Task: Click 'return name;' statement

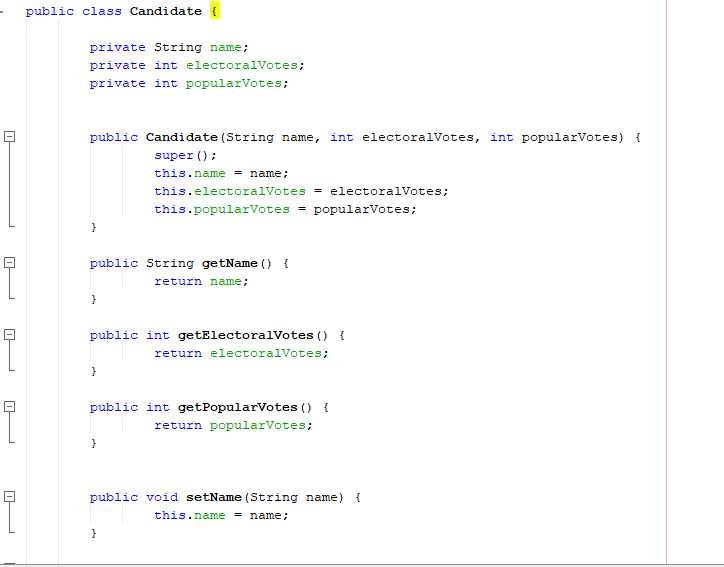Action: click(201, 282)
